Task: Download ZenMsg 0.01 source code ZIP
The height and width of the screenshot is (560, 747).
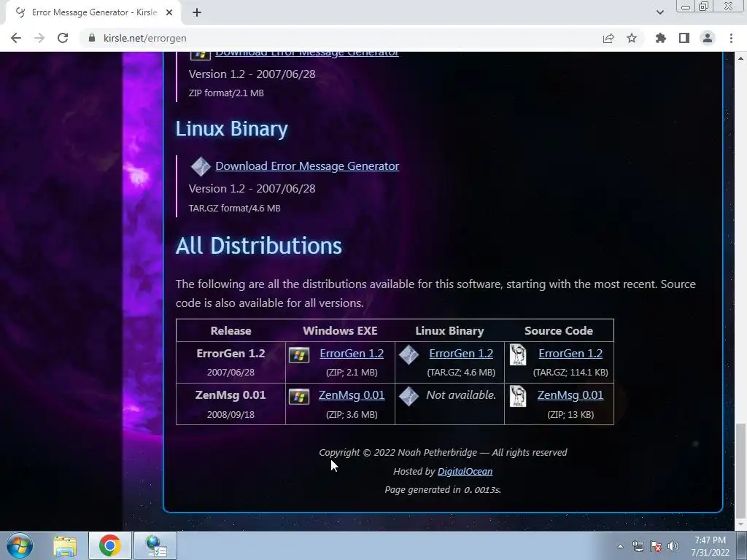Action: [570, 395]
